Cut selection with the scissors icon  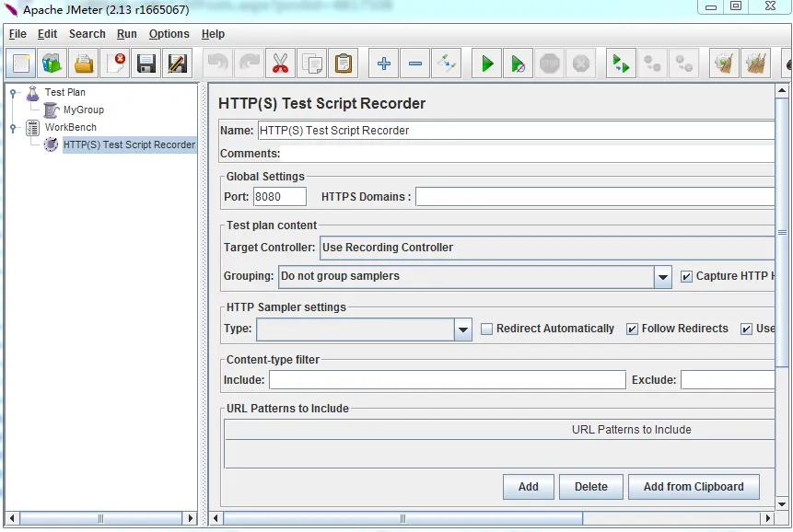click(281, 64)
